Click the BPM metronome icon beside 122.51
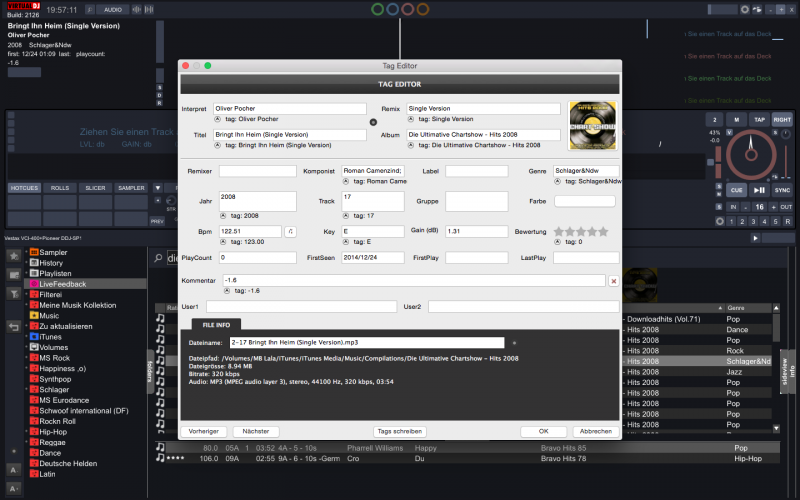800x500 pixels. pyautogui.click(x=290, y=232)
